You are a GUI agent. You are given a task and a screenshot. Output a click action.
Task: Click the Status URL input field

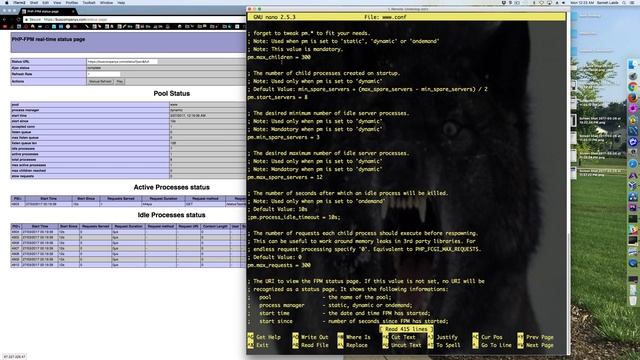coord(122,62)
